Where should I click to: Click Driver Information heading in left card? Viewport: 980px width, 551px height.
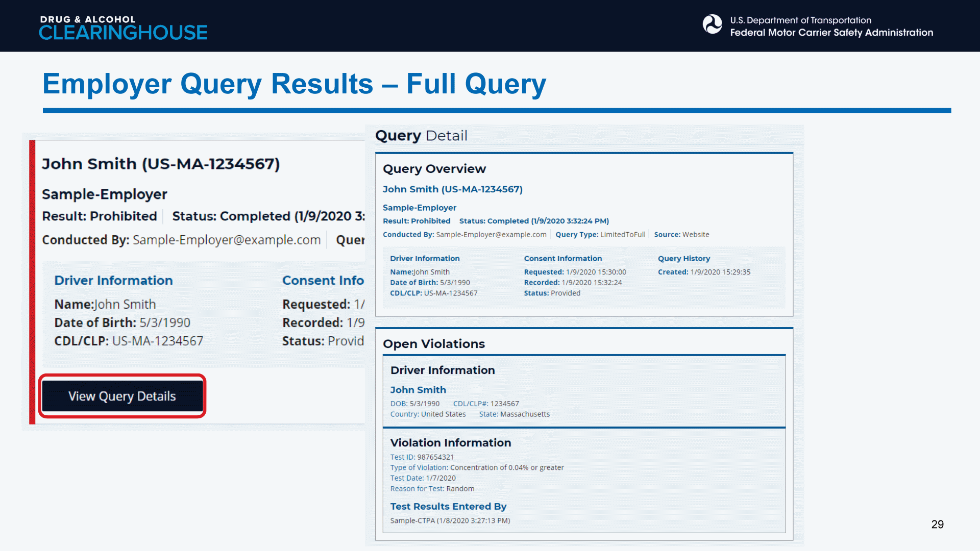(113, 281)
